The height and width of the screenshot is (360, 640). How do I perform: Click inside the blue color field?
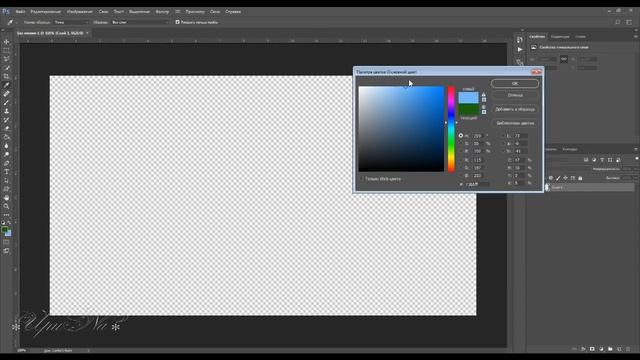(x=401, y=129)
